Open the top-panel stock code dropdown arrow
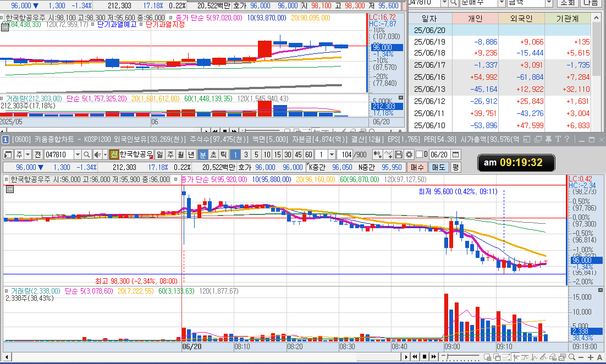The height and width of the screenshot is (364, 606). coord(444,3)
